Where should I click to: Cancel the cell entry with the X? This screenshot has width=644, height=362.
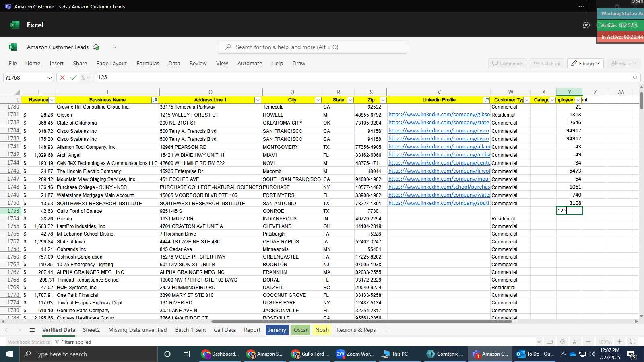(62, 78)
